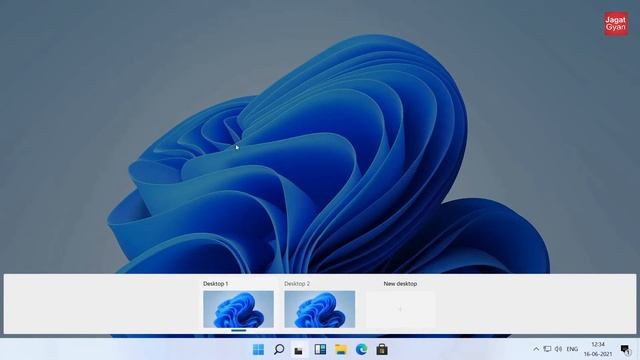Switch to the Desktop 2 thumbnail
640x360 pixels.
coord(320,309)
